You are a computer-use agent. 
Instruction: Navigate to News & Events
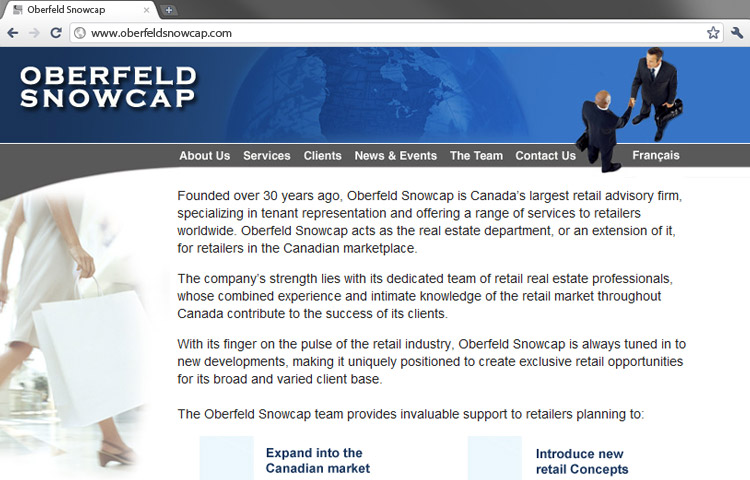(x=395, y=156)
